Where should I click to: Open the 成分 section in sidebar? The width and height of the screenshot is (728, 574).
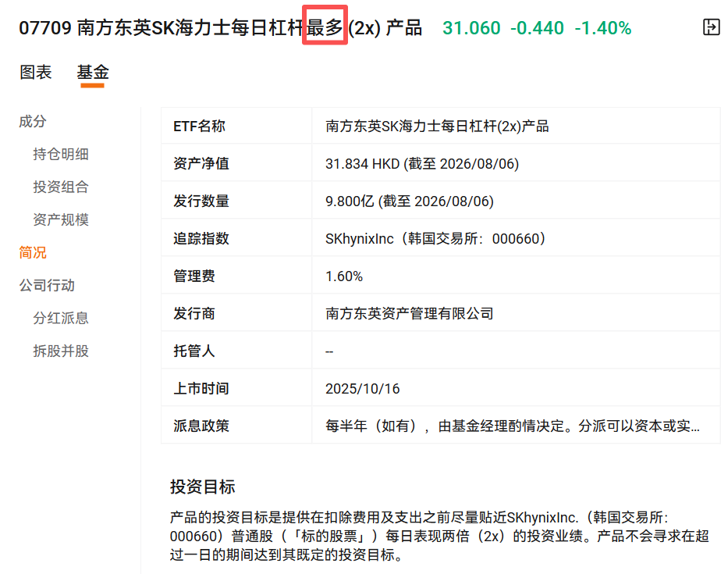[x=33, y=121]
